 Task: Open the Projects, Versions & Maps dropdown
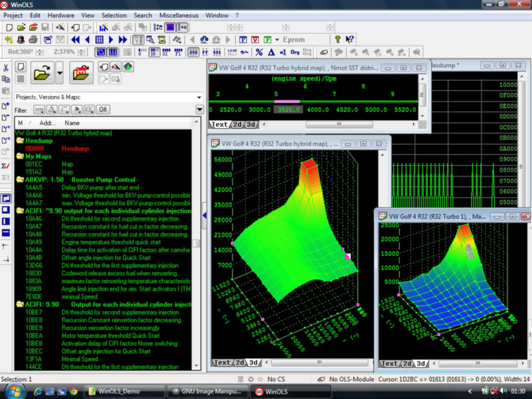199,97
